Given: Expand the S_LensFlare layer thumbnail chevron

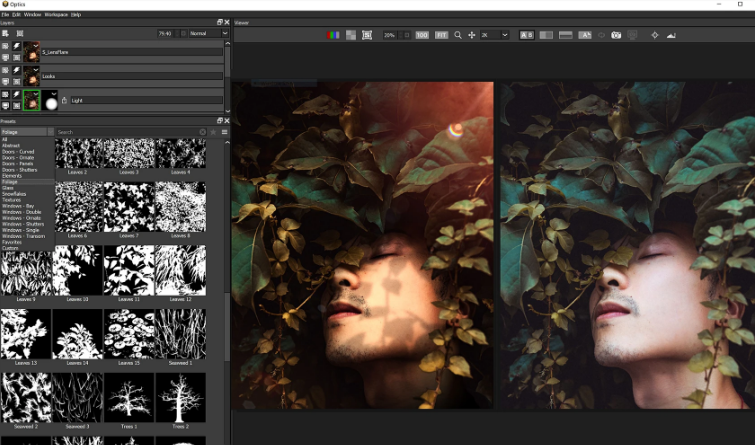Looking at the screenshot, I should [36, 45].
